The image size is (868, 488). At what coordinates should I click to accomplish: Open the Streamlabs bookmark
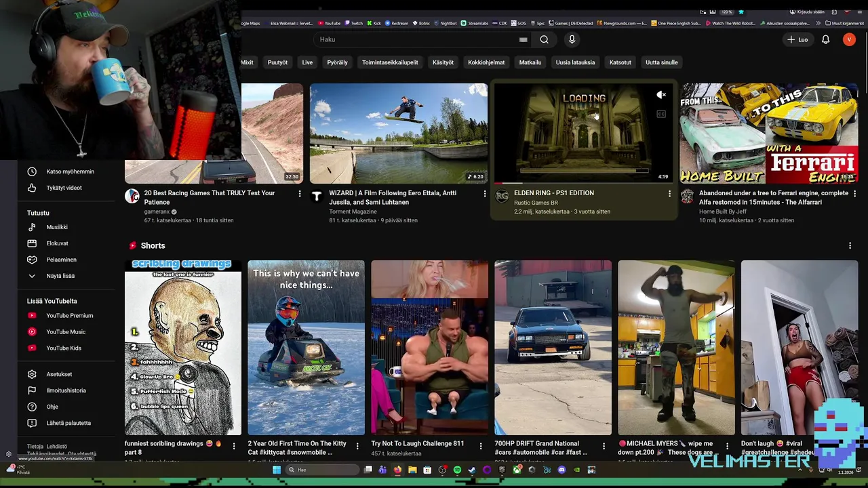click(x=474, y=23)
